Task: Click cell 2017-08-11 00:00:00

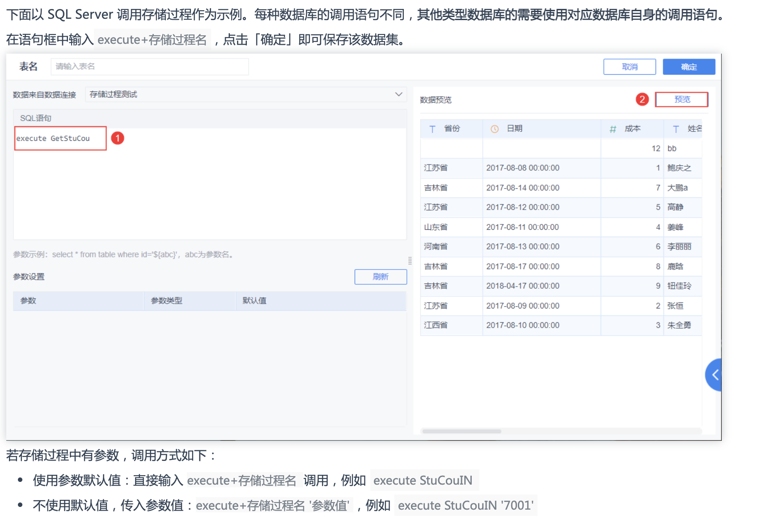Action: pyautogui.click(x=542, y=227)
